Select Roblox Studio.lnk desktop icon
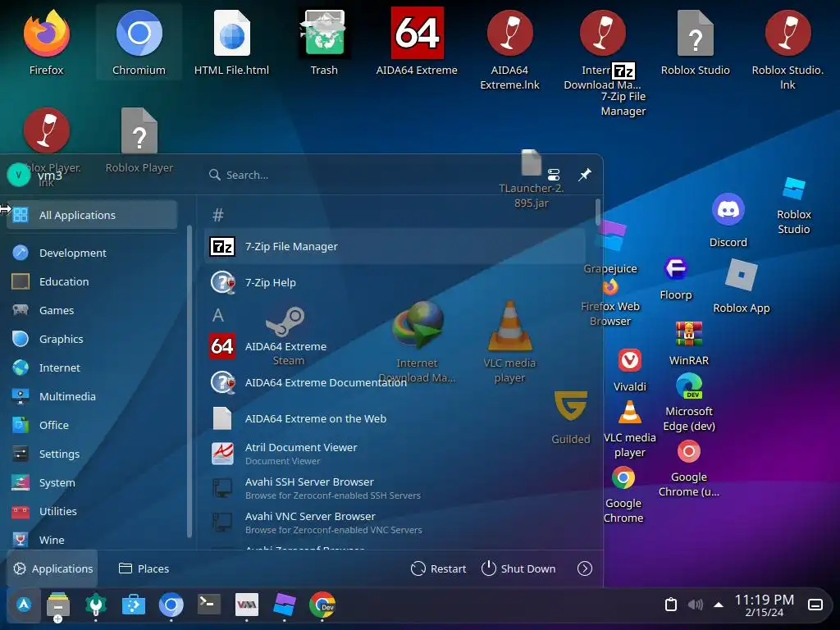 pos(787,50)
